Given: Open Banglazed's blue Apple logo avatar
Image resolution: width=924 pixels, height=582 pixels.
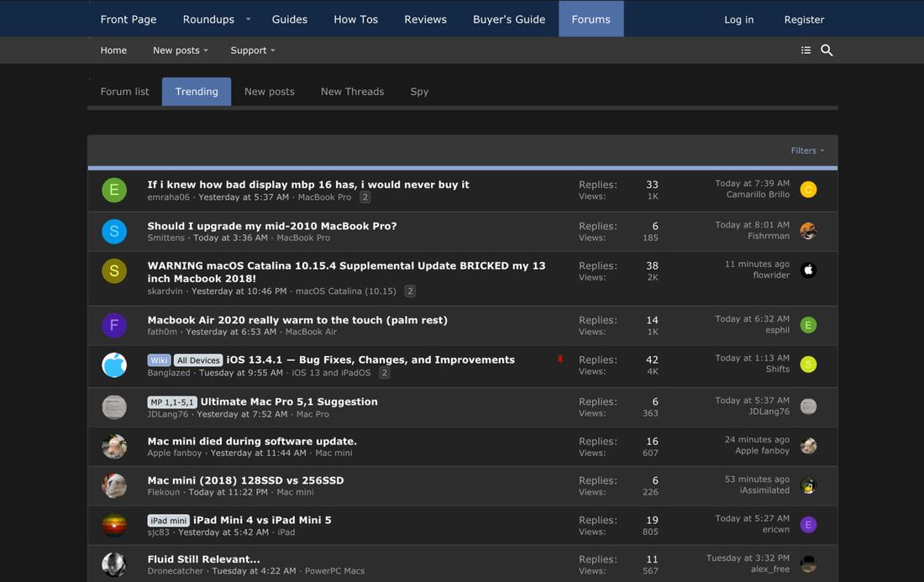Looking at the screenshot, I should click(114, 364).
